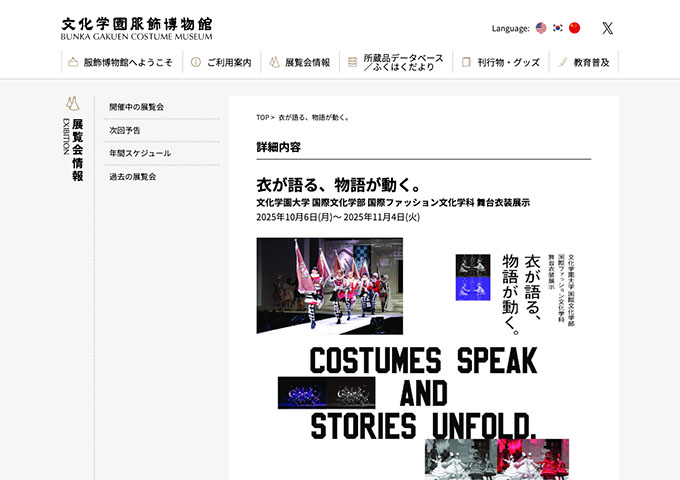
Task: Open 次回予告 in the sidebar
Action: (125, 130)
